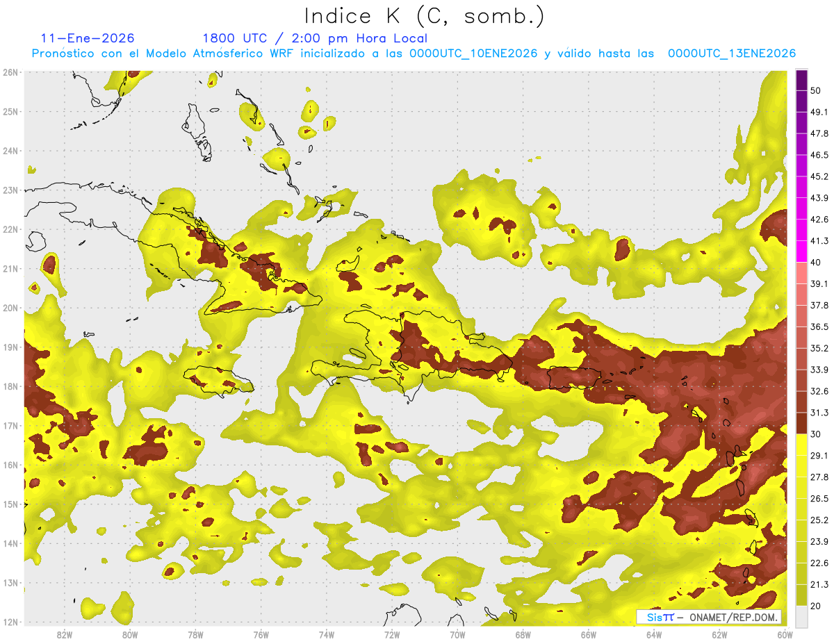This screenshot has width=834, height=644.
Task: Click the 82W longitude label
Action: click(x=64, y=635)
